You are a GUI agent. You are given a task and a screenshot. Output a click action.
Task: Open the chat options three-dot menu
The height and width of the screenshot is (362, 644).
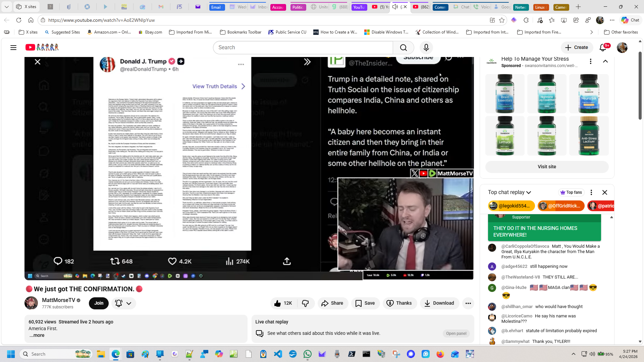(x=591, y=192)
